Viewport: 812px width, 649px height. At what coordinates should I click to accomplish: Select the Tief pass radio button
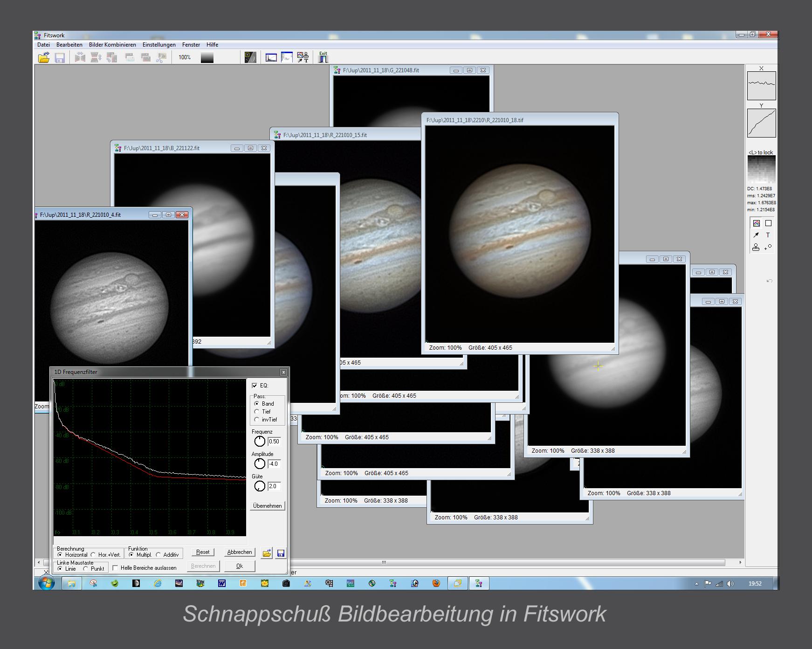click(257, 412)
